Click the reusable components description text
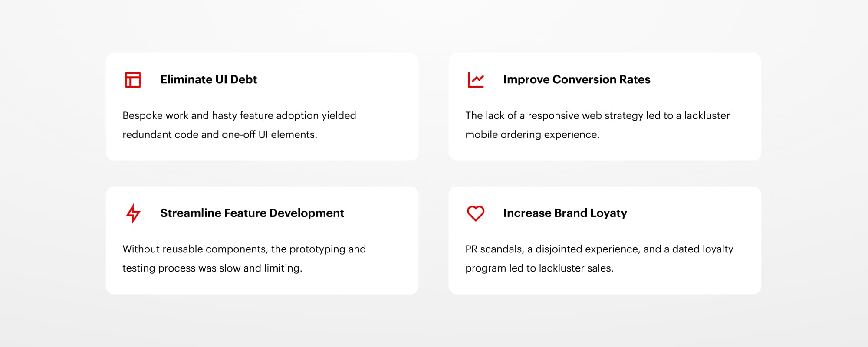868x347 pixels. (244, 259)
